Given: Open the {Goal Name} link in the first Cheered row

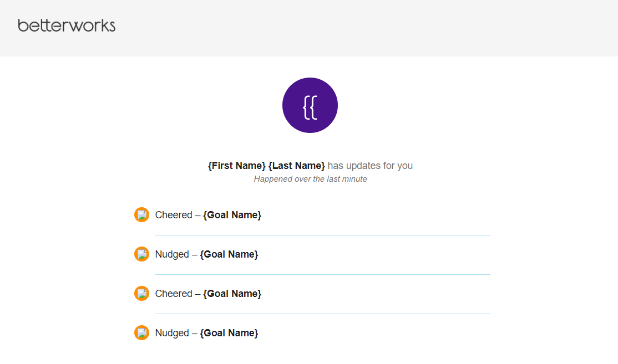Looking at the screenshot, I should click(232, 215).
